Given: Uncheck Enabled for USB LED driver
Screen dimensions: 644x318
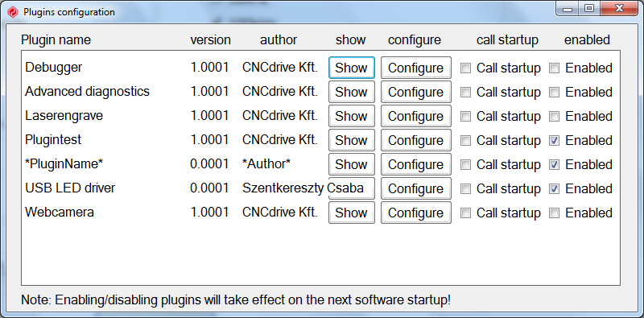Looking at the screenshot, I should point(554,189).
